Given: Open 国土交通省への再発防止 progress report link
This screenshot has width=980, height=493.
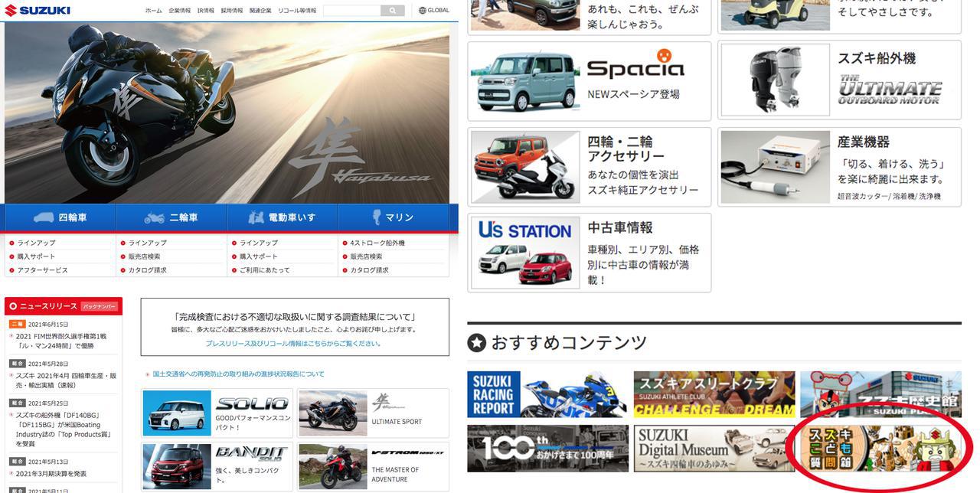Looking at the screenshot, I should (238, 374).
